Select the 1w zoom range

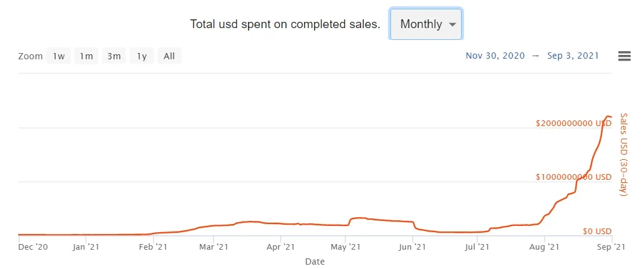[59, 56]
